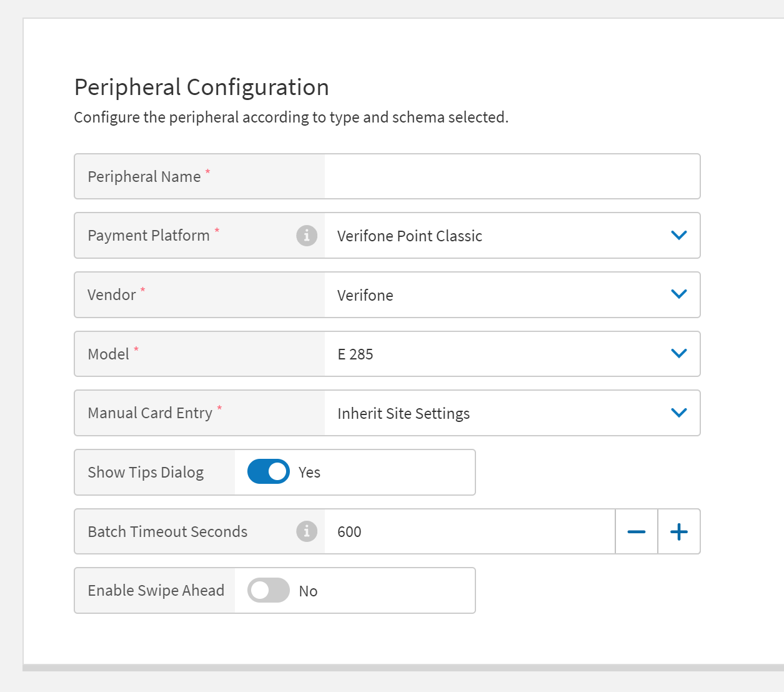The height and width of the screenshot is (692, 784).
Task: Click the Payment Platform info icon
Action: point(306,236)
